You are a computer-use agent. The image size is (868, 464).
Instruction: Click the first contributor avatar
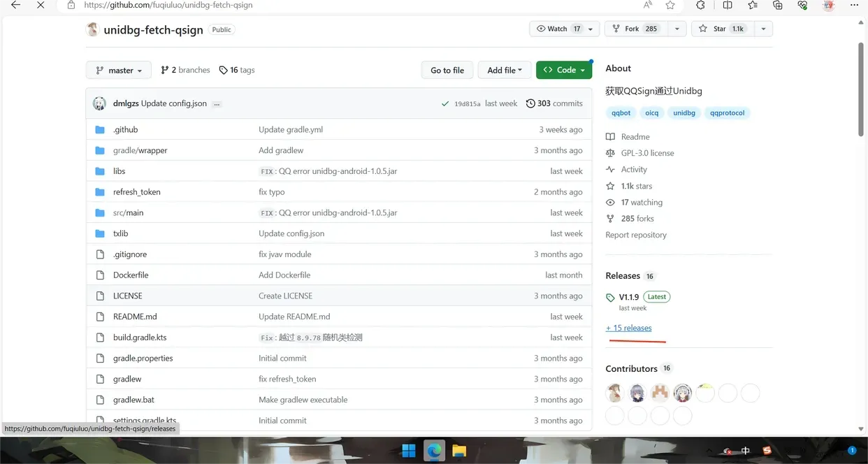[x=615, y=393]
